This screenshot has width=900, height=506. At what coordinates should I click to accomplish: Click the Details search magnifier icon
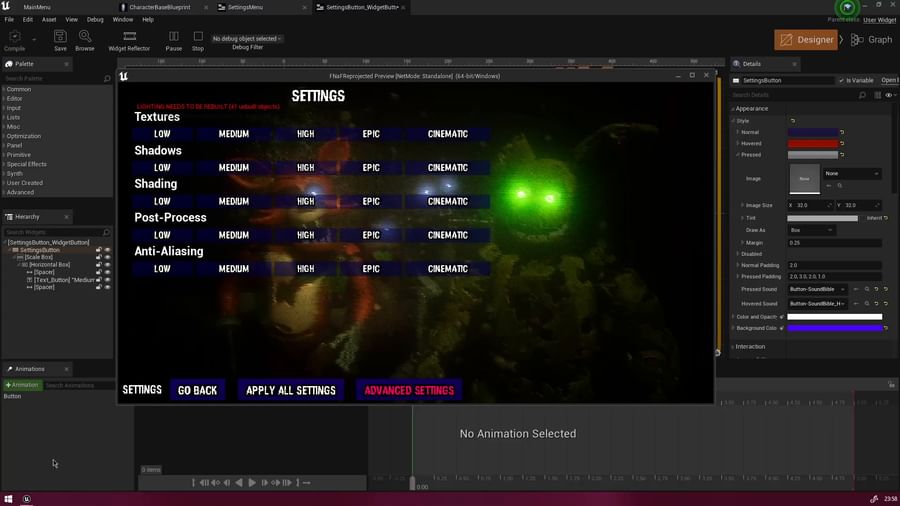tap(862, 95)
